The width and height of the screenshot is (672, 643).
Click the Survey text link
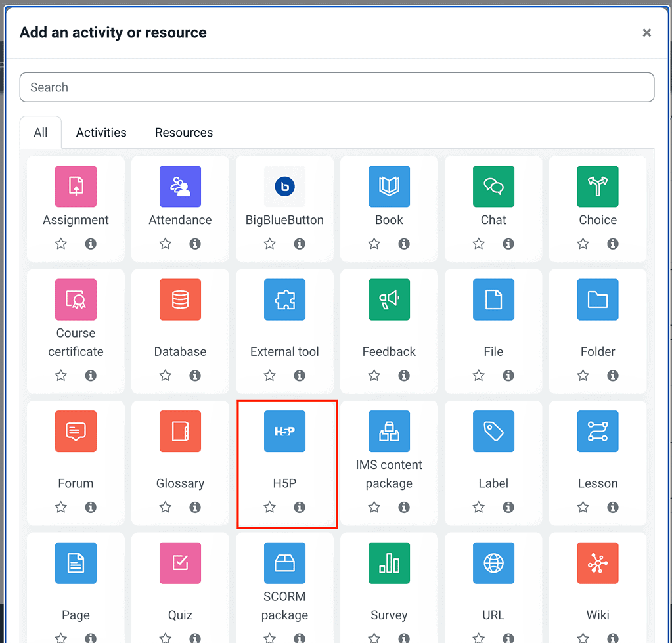(x=389, y=615)
